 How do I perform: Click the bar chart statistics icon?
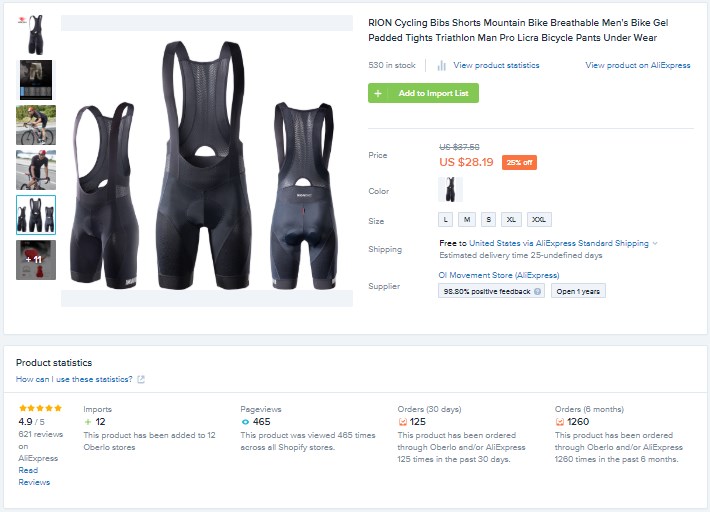441,66
